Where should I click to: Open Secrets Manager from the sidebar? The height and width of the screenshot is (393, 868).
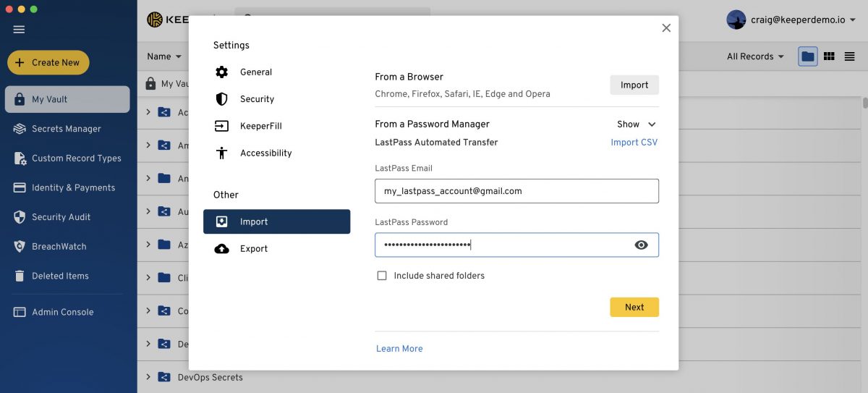click(66, 129)
